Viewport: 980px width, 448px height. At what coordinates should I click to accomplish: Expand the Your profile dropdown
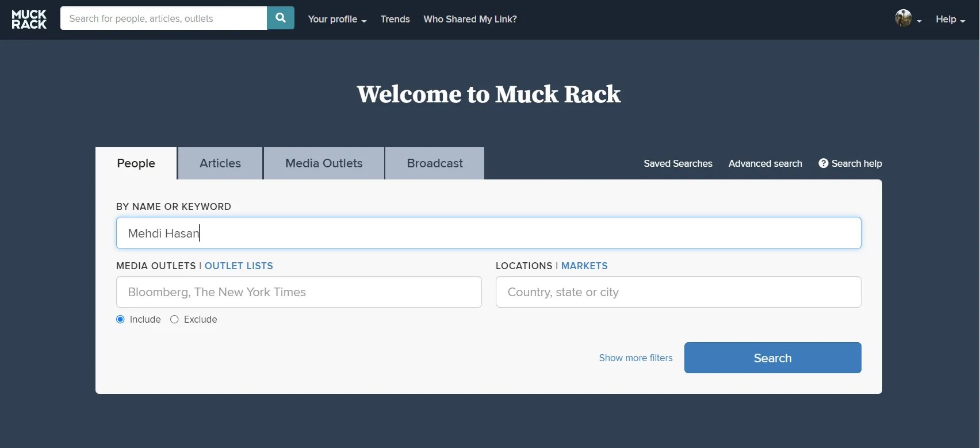(337, 19)
